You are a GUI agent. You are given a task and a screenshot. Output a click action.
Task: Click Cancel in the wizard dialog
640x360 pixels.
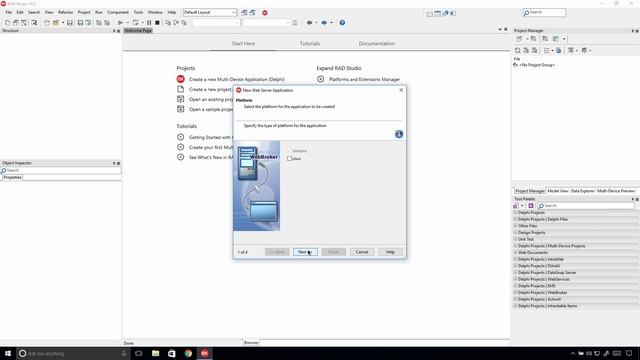362,252
